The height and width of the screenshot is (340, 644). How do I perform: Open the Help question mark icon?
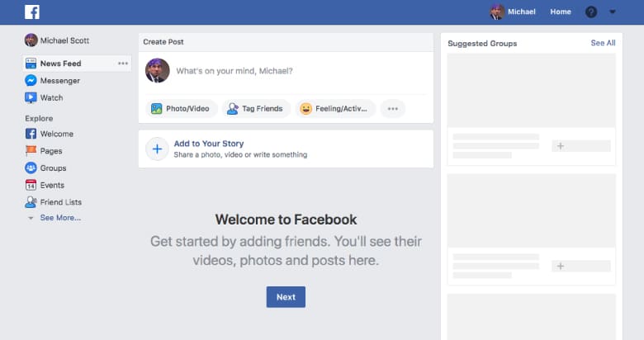coord(590,12)
